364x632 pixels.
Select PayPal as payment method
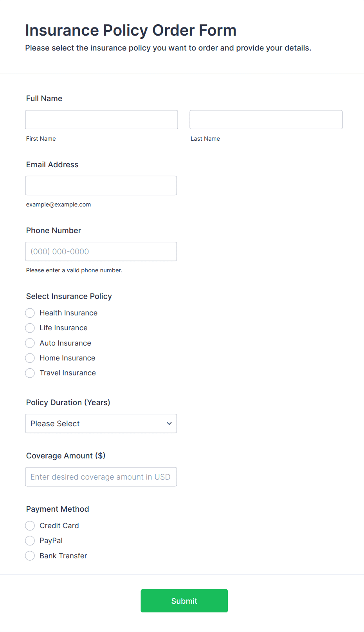(x=30, y=541)
